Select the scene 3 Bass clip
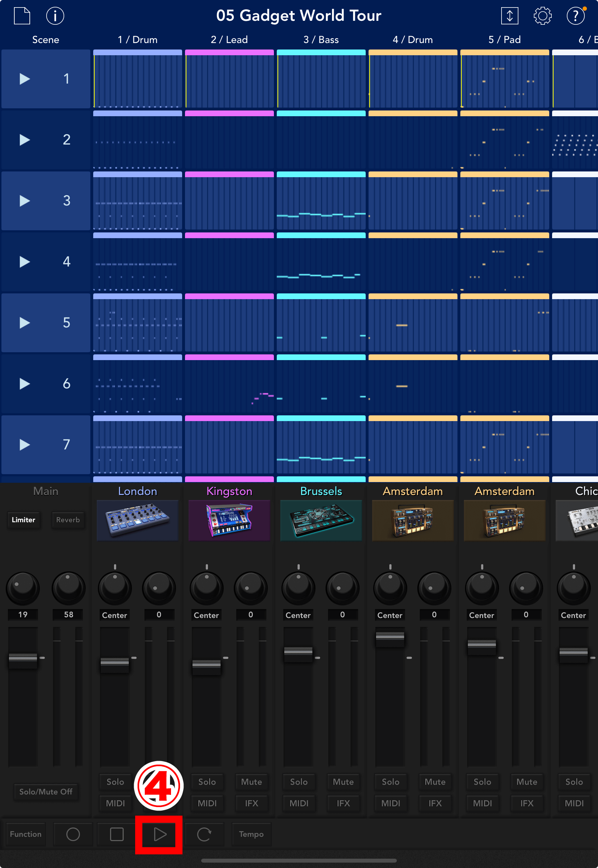Image resolution: width=598 pixels, height=868 pixels. [321, 201]
